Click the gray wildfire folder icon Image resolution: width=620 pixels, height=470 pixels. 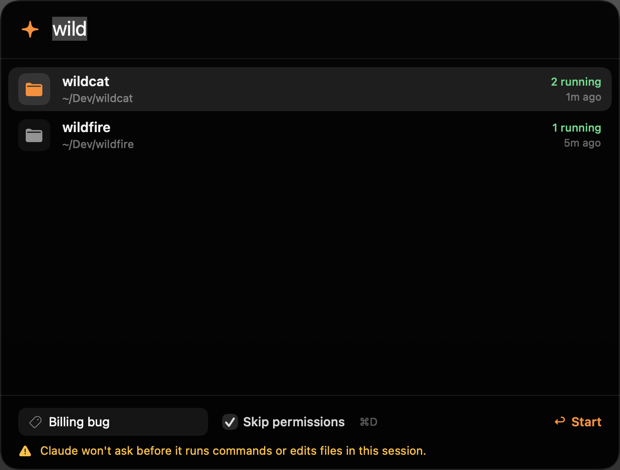(34, 135)
